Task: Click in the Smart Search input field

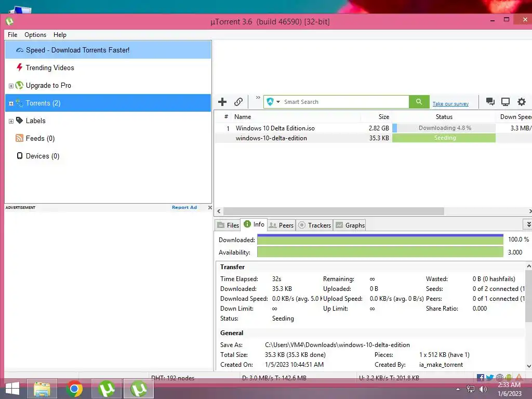Action: point(345,102)
